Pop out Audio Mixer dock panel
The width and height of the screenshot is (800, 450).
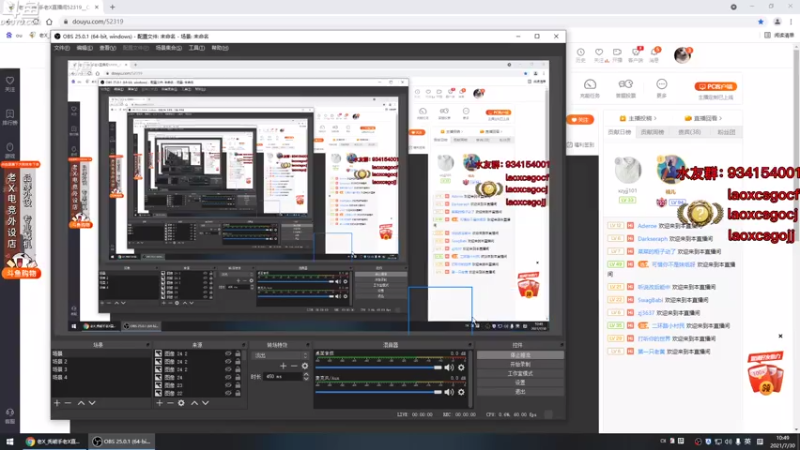(x=470, y=345)
